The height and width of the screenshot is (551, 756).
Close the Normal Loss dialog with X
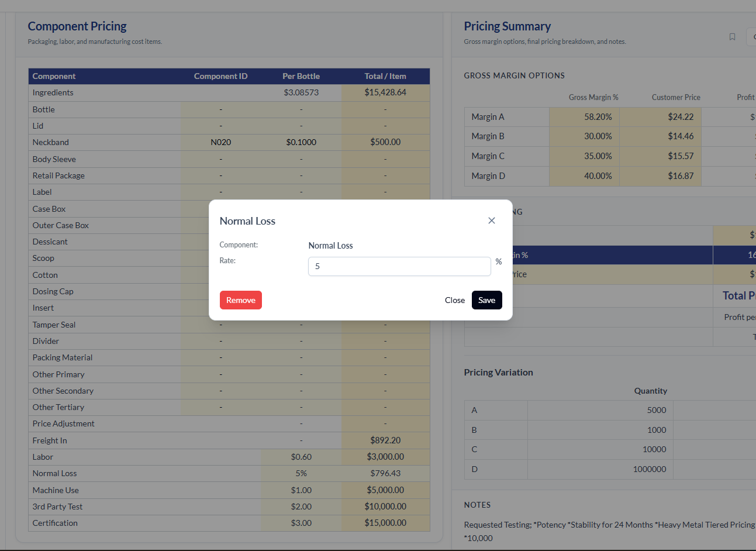click(492, 221)
